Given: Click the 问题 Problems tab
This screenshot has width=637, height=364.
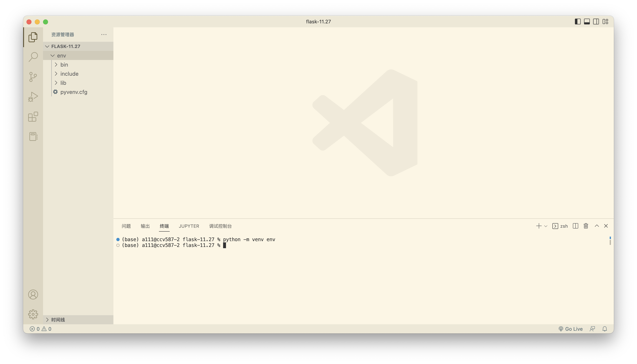Looking at the screenshot, I should (x=126, y=226).
